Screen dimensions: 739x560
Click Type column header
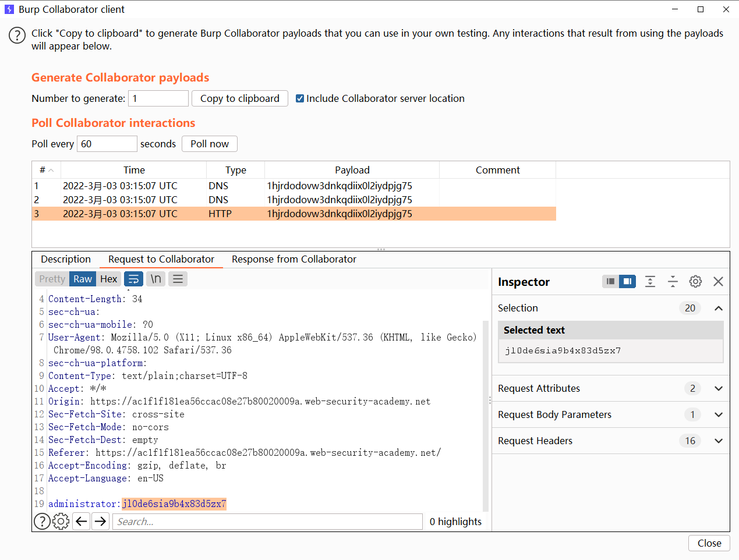pyautogui.click(x=236, y=170)
